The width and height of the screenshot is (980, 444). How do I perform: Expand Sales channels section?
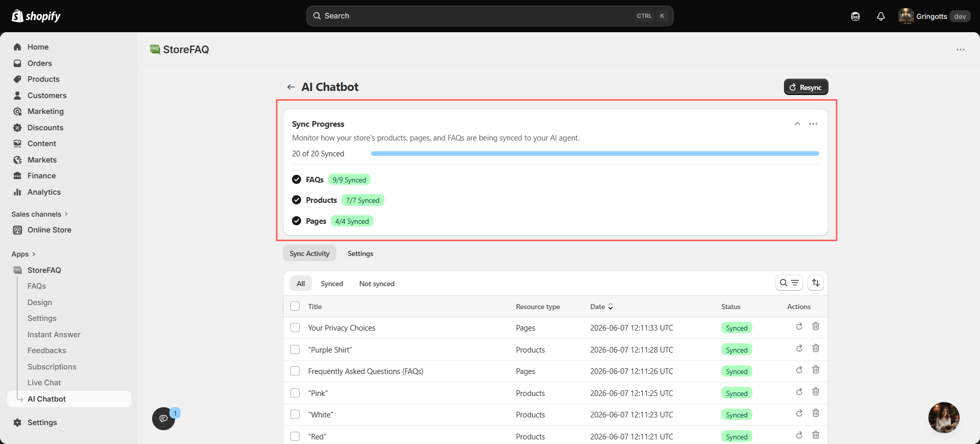click(39, 214)
